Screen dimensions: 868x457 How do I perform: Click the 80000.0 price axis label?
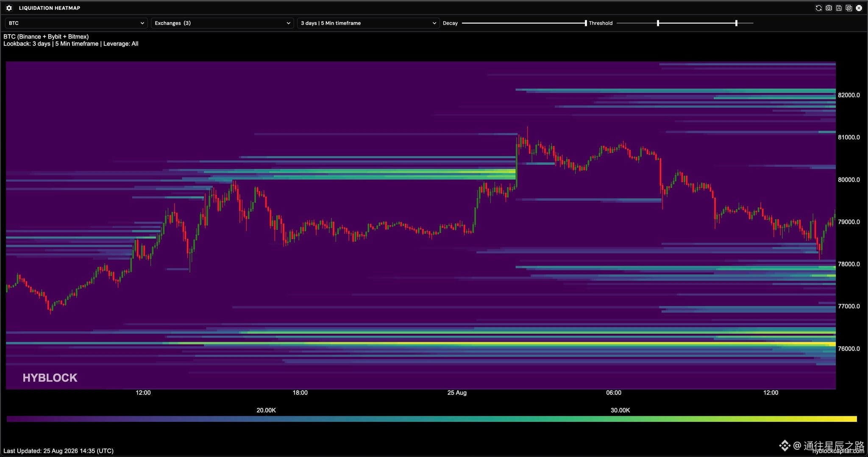849,180
